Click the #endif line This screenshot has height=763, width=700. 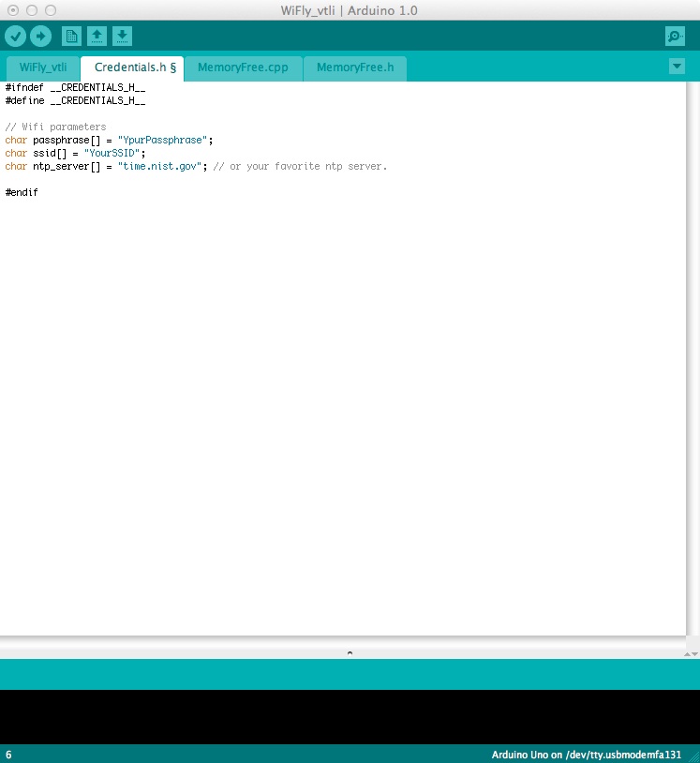point(22,193)
